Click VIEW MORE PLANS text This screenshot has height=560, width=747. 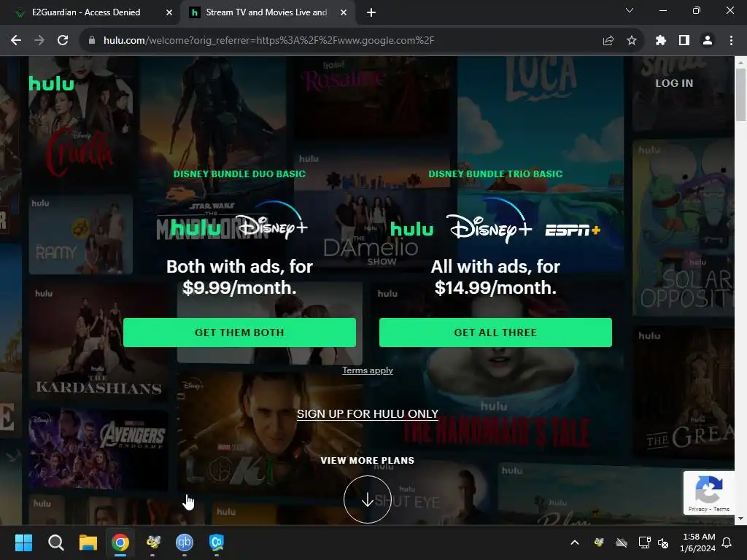pos(368,461)
